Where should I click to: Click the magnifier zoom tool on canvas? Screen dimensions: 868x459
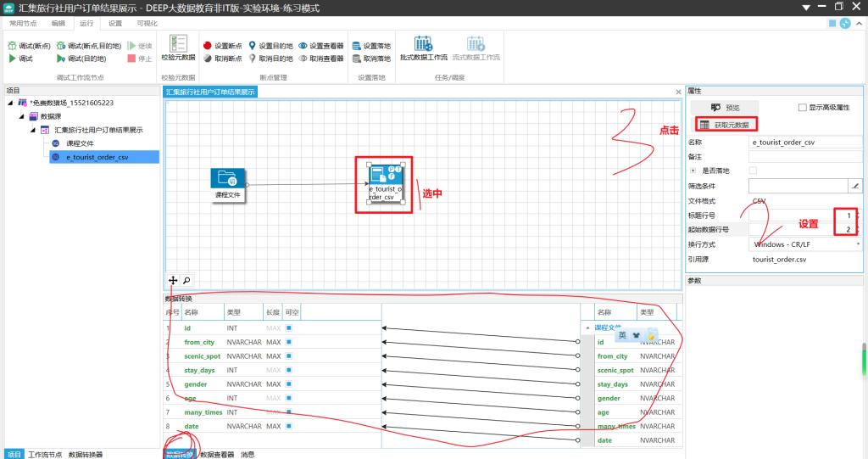coord(186,280)
